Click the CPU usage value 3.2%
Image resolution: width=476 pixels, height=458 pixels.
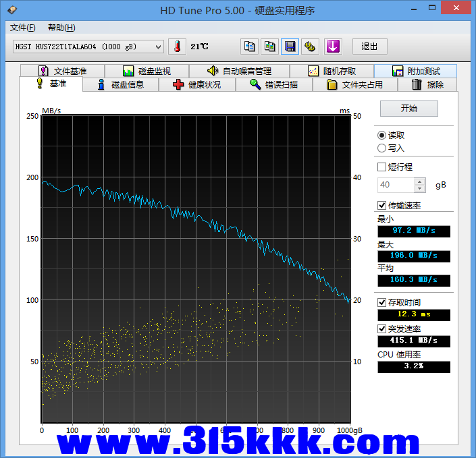[414, 367]
